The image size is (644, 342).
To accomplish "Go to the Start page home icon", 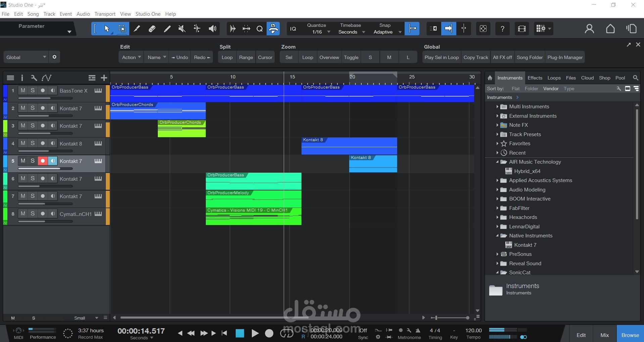I will pyautogui.click(x=610, y=29).
